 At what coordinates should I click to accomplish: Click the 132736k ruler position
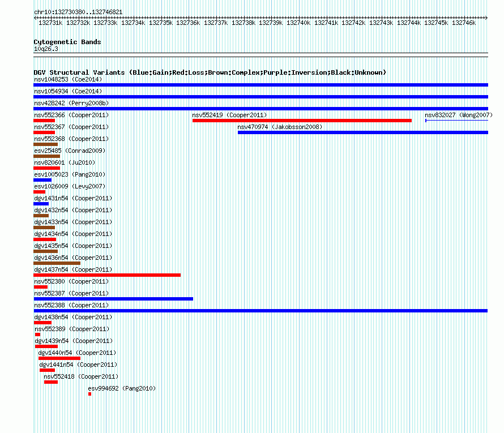pyautogui.click(x=188, y=23)
